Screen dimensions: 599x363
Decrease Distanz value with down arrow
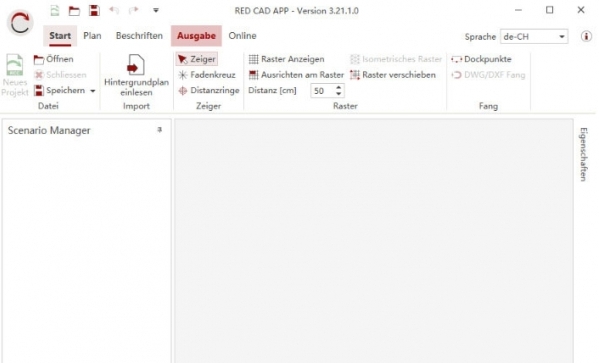pyautogui.click(x=338, y=94)
